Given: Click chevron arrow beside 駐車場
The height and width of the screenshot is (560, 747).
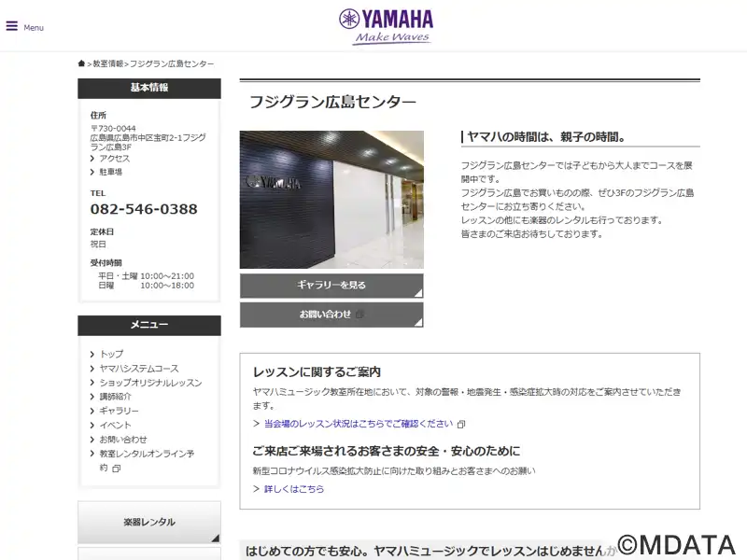Looking at the screenshot, I should pos(92,172).
